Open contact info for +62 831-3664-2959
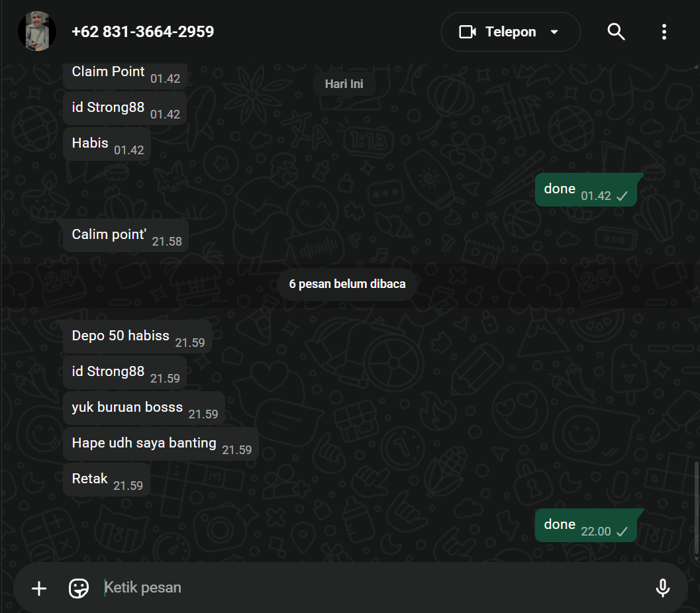This screenshot has height=613, width=700. [143, 32]
